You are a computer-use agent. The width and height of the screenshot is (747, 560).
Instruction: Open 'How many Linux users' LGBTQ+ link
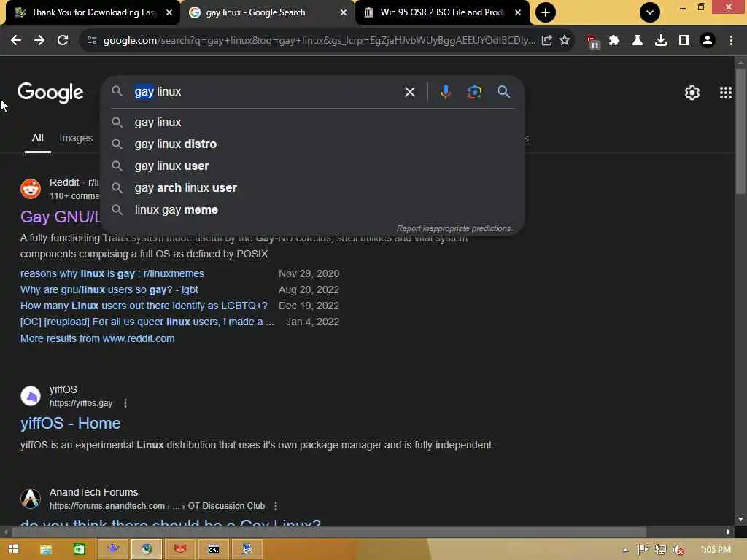144,306
